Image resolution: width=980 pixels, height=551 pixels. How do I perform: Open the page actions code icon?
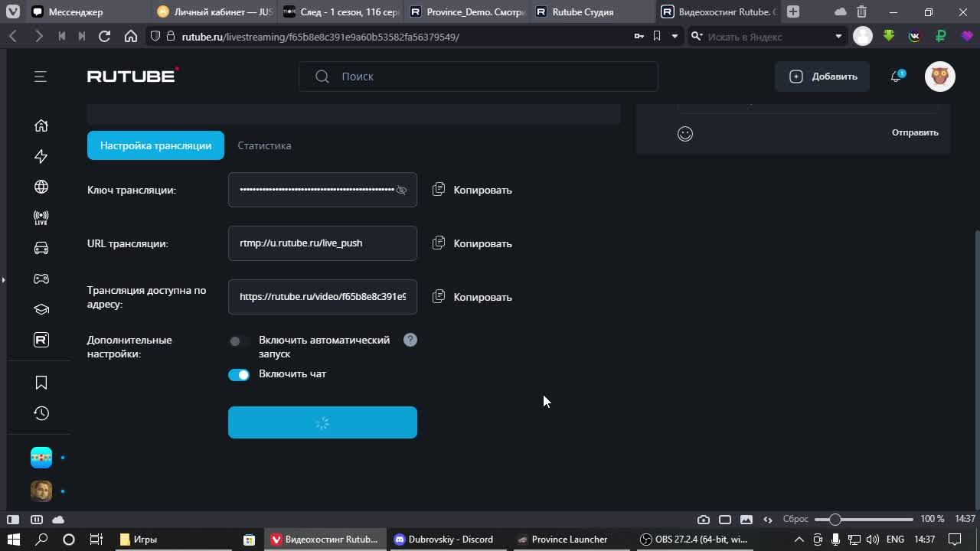[x=768, y=519]
